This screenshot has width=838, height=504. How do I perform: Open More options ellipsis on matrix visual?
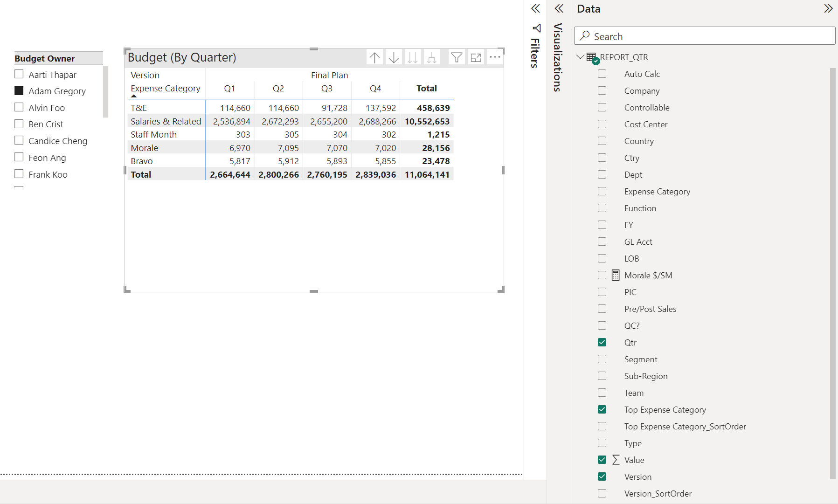tap(495, 57)
